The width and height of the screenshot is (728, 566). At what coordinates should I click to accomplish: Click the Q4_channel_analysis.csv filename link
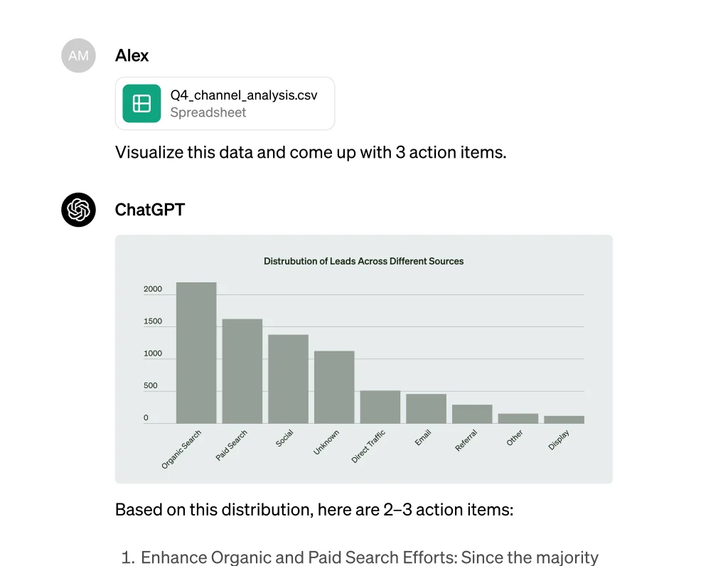pyautogui.click(x=244, y=95)
